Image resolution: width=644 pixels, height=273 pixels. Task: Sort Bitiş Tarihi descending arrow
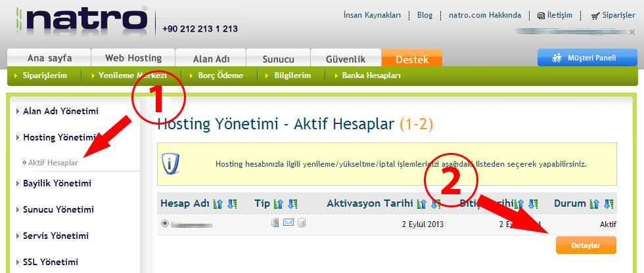coord(533,203)
